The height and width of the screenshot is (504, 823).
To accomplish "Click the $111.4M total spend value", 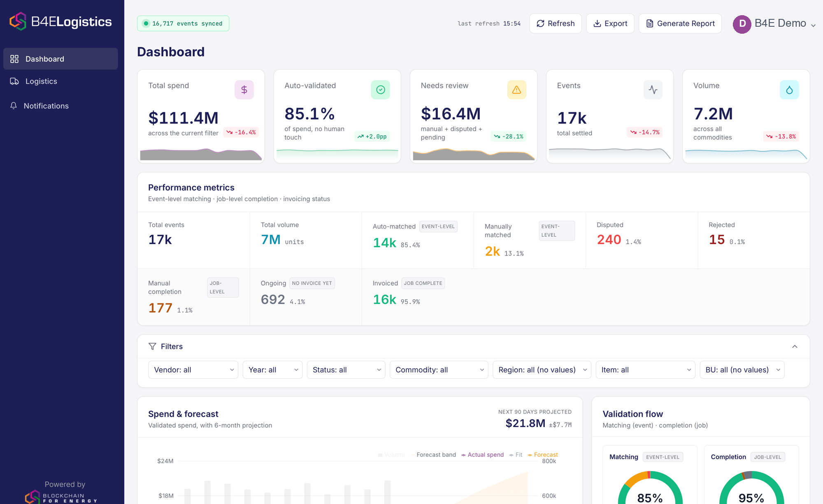I will pos(183,118).
